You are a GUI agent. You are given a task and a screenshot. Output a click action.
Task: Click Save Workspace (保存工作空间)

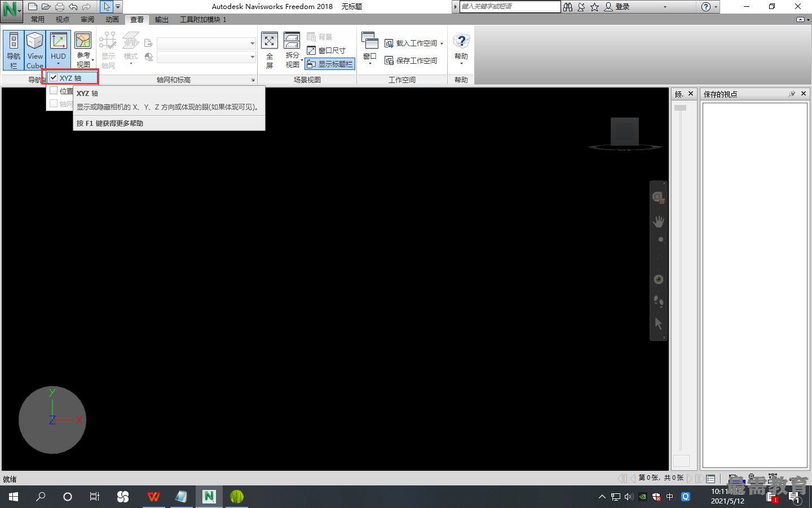click(x=411, y=60)
